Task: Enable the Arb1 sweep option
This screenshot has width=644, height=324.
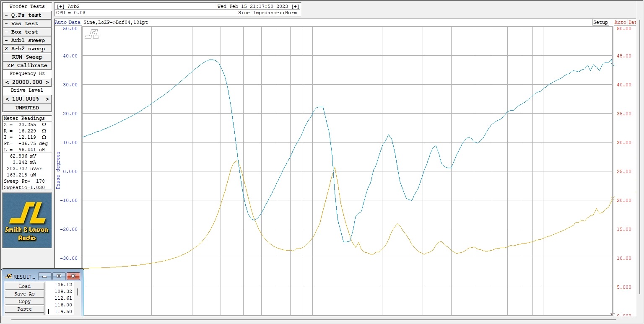Action: (27, 40)
